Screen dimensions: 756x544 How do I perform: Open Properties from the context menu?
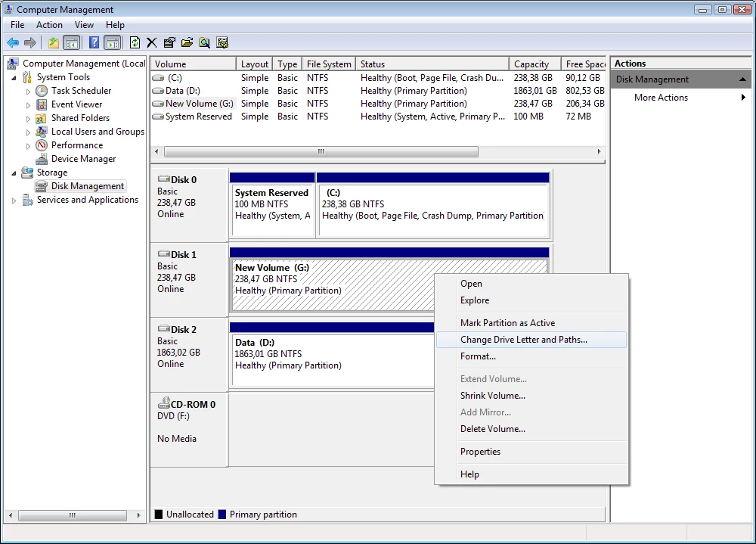[x=531, y=452]
